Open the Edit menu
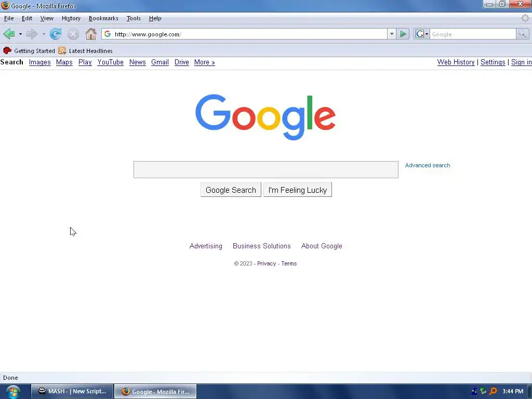Viewport: 532px width, 399px height. click(x=27, y=18)
